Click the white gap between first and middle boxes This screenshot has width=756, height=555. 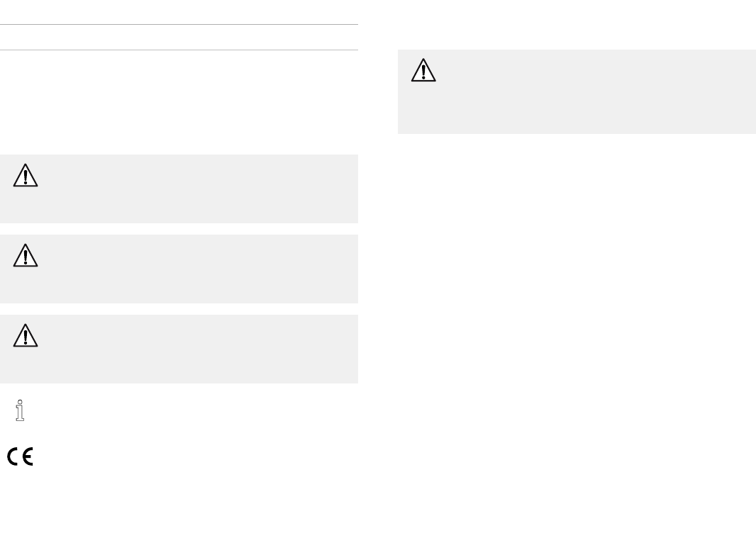179,229
